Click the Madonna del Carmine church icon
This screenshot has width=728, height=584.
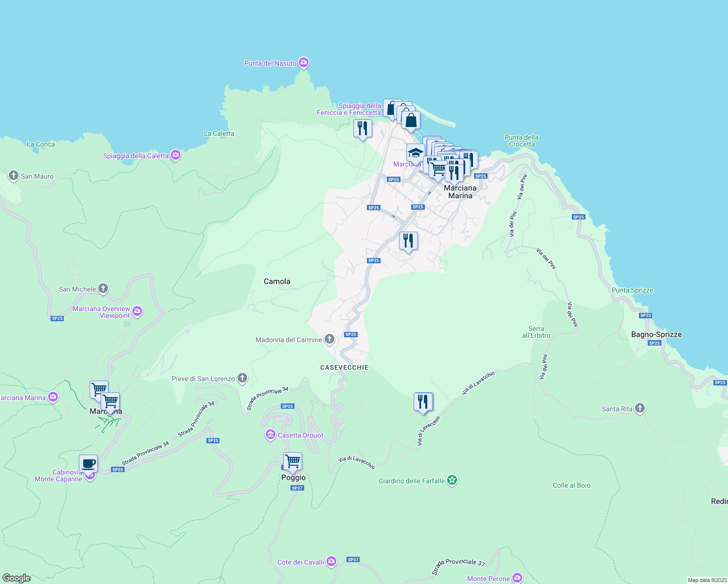329,339
